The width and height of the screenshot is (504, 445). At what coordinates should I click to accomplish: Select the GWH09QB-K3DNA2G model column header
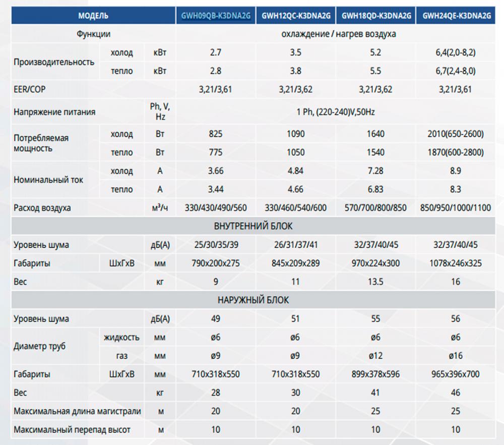(x=216, y=16)
